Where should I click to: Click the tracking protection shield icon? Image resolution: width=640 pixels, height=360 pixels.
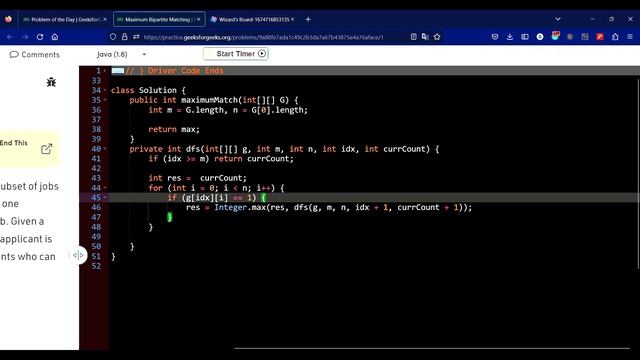(x=113, y=37)
